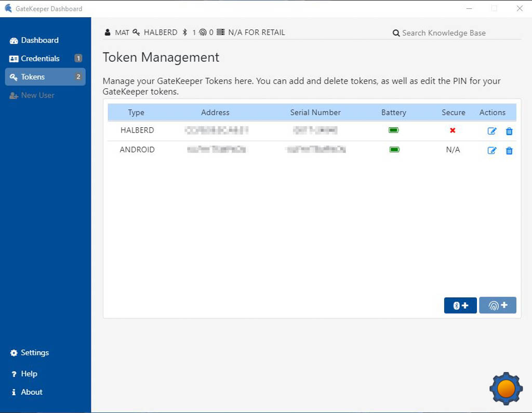Select the Tokens menu item
This screenshot has height=413, width=532.
click(x=45, y=77)
